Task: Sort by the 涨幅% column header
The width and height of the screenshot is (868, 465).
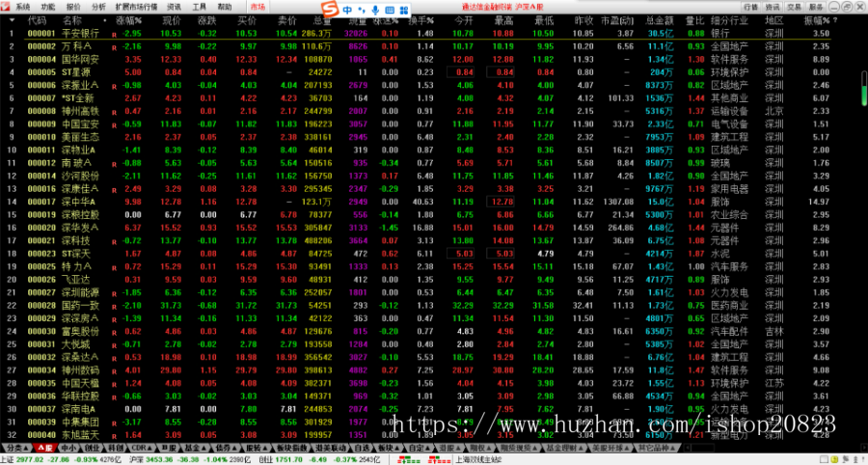Action: pos(129,20)
